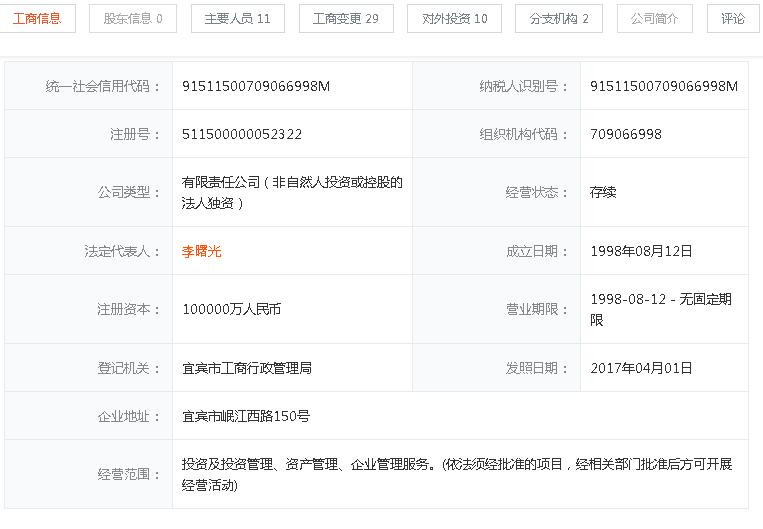Click the registered capital 100000万人民币
763x529 pixels.
tap(231, 309)
